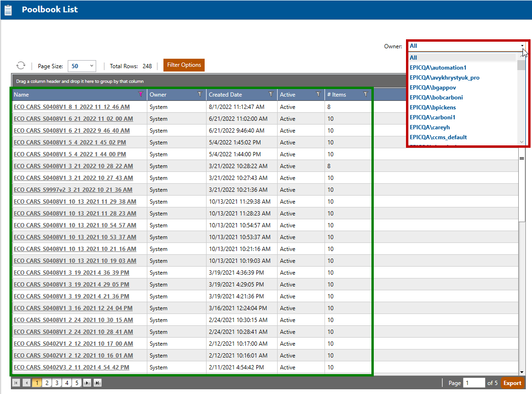This screenshot has height=394, width=532.
Task: Open the # Items column filter icon
Action: coord(365,95)
